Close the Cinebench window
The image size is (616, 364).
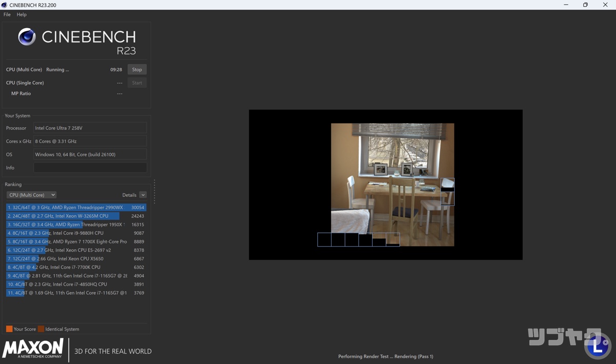tap(605, 5)
